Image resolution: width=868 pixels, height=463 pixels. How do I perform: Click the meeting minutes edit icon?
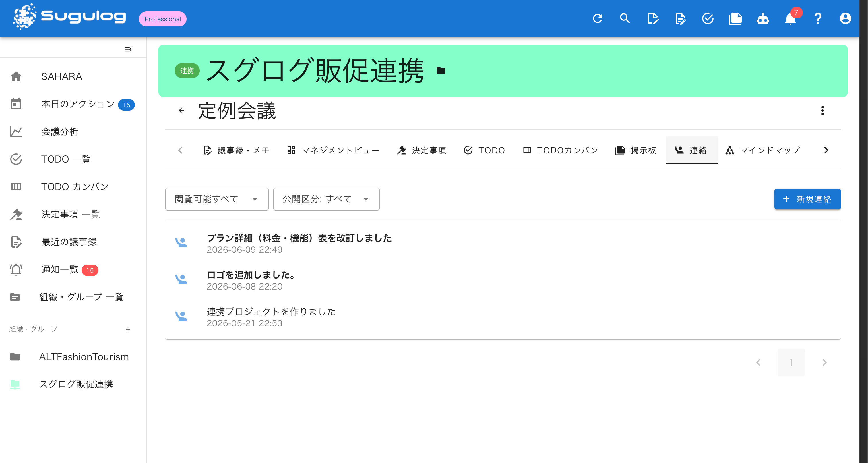click(680, 18)
